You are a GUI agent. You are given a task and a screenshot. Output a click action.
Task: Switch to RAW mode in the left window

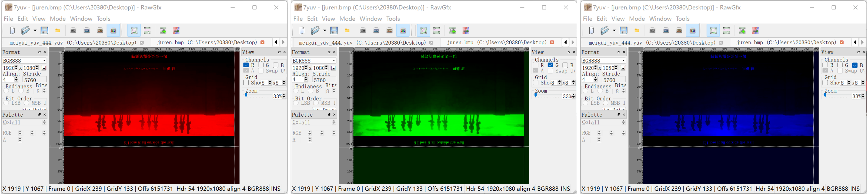pyautogui.click(x=100, y=31)
